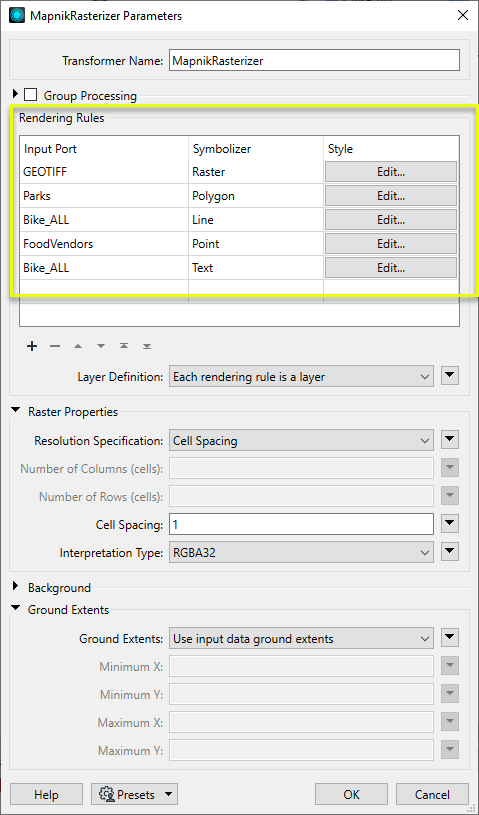
Task: Collapse the Ground Extents section
Action: pyautogui.click(x=16, y=609)
